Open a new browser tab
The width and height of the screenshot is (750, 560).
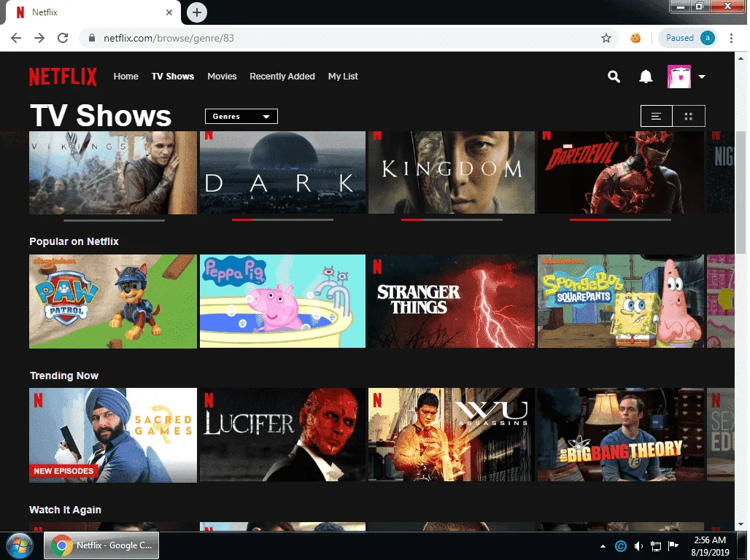[196, 12]
